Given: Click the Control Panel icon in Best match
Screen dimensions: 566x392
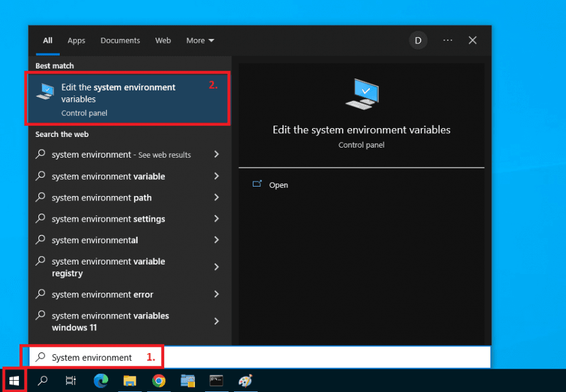Looking at the screenshot, I should click(45, 92).
